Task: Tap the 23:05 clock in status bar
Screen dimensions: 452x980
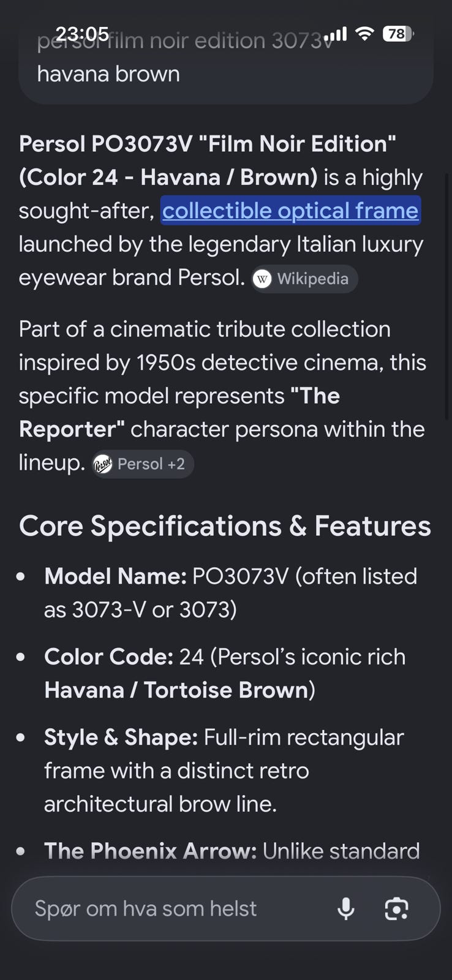Action: click(82, 33)
